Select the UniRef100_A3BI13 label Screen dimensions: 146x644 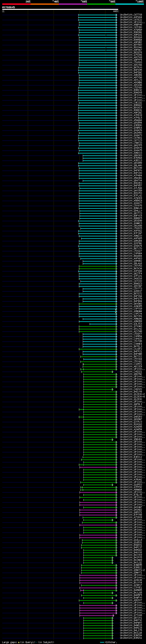pyautogui.click(x=131, y=161)
